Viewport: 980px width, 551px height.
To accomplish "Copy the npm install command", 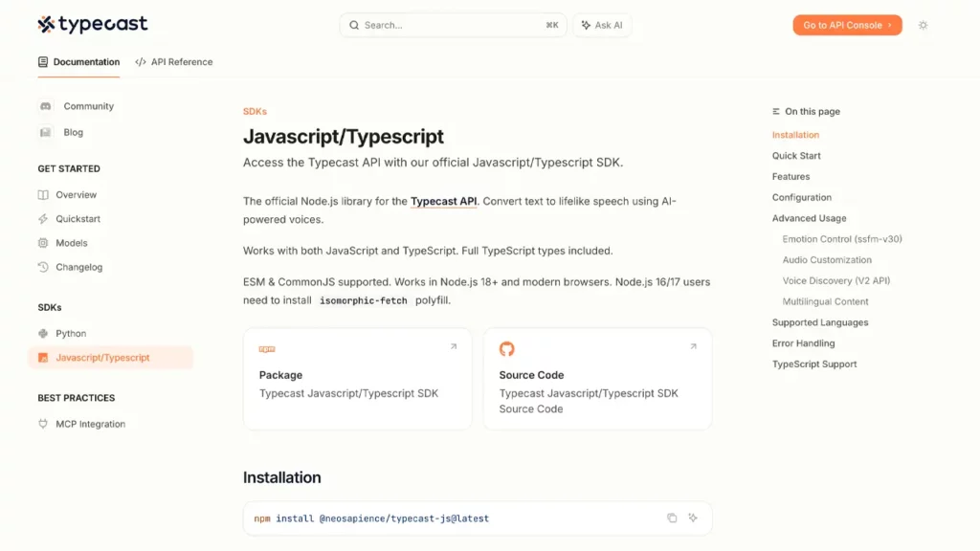I will [672, 518].
